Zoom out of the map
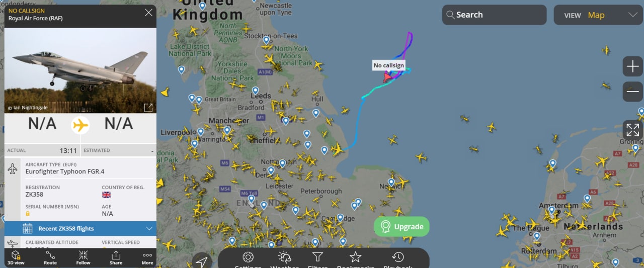This screenshot has height=268, width=644. 632,92
